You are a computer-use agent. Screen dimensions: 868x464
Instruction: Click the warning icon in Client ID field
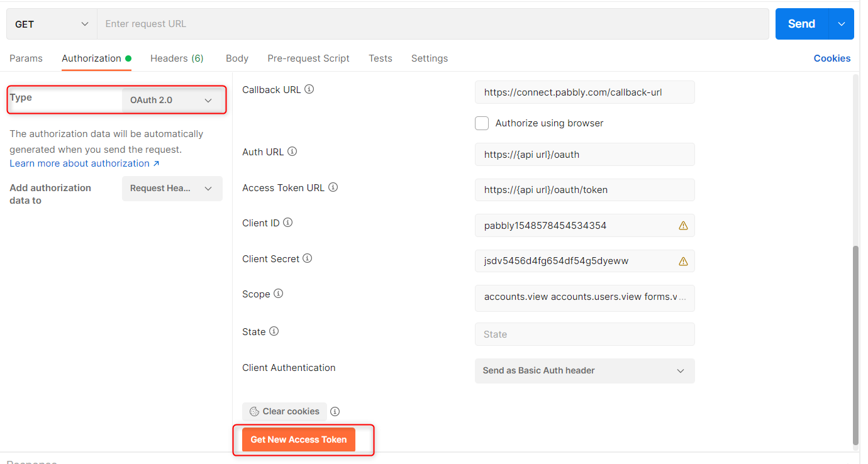pos(683,225)
